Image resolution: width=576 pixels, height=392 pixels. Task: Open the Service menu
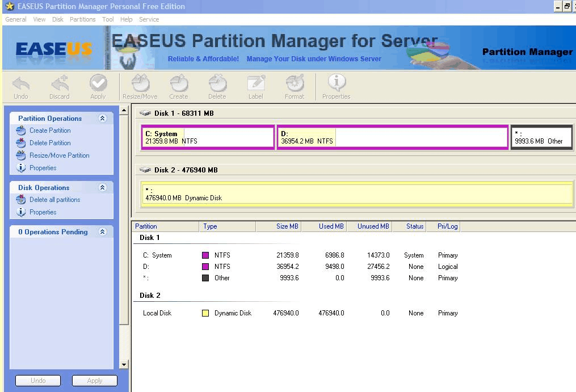149,19
